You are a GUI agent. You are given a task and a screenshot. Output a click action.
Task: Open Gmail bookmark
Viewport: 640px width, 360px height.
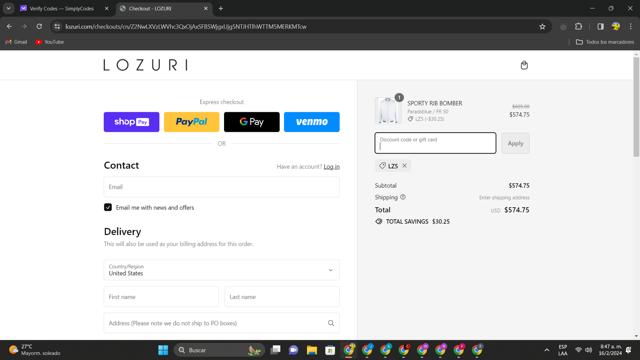(x=16, y=42)
